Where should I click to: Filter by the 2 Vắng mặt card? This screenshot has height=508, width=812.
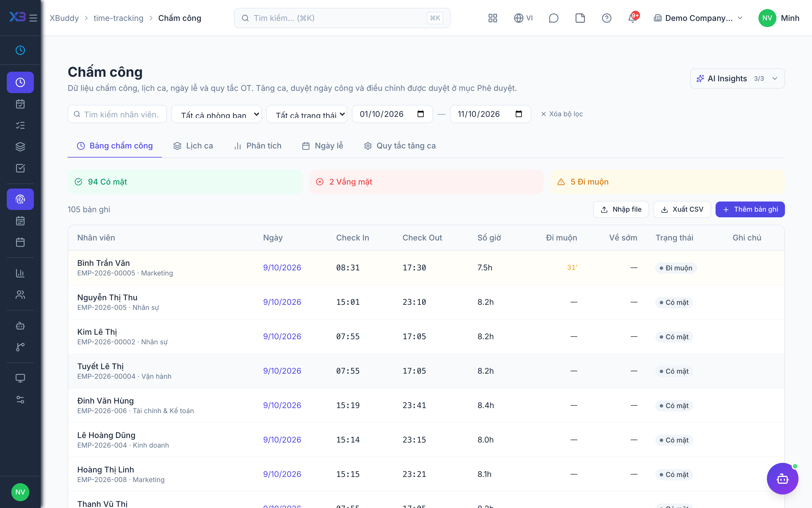point(426,182)
